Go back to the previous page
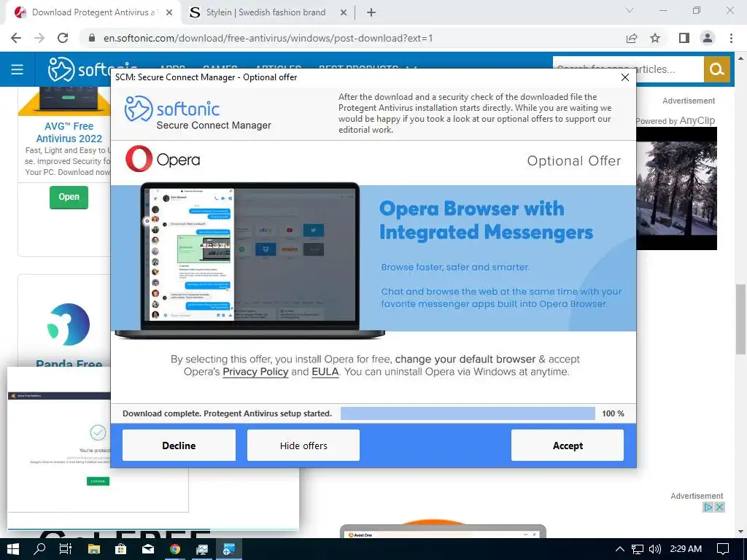Viewport: 747px width, 560px height. [x=16, y=38]
